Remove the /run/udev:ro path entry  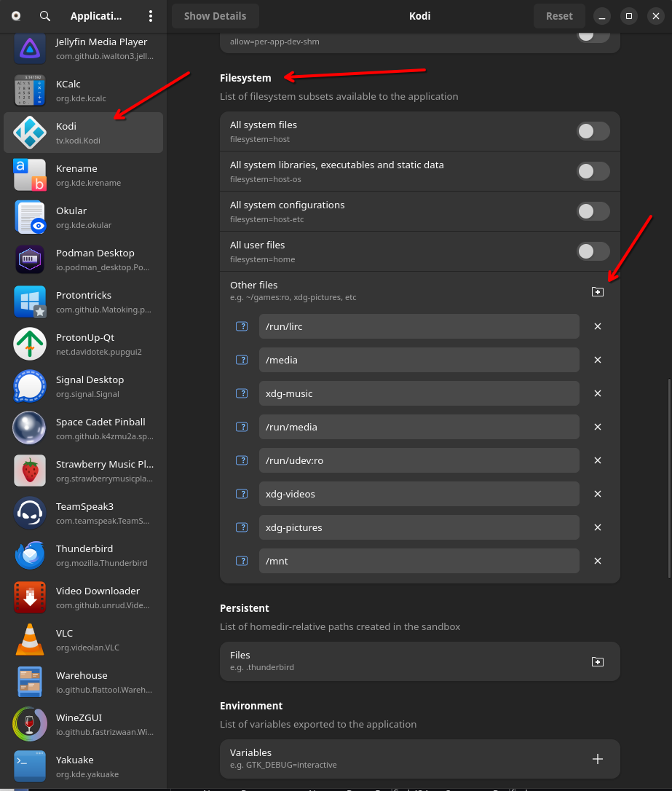[x=598, y=460]
